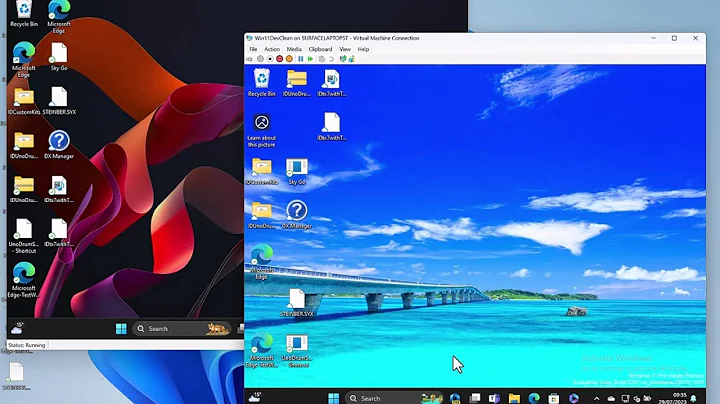Viewport: 720px width, 404px height.
Task: Select Microsoft Edge-TestW in left dark-wallpaper VM
Action: [24, 280]
